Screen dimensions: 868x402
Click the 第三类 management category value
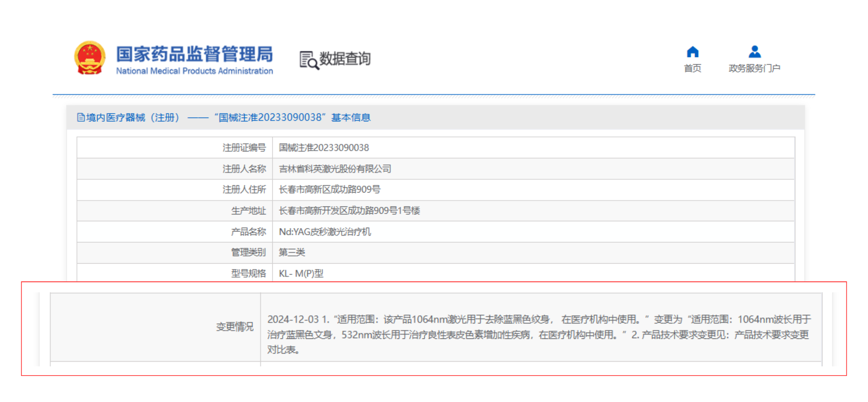click(x=292, y=252)
